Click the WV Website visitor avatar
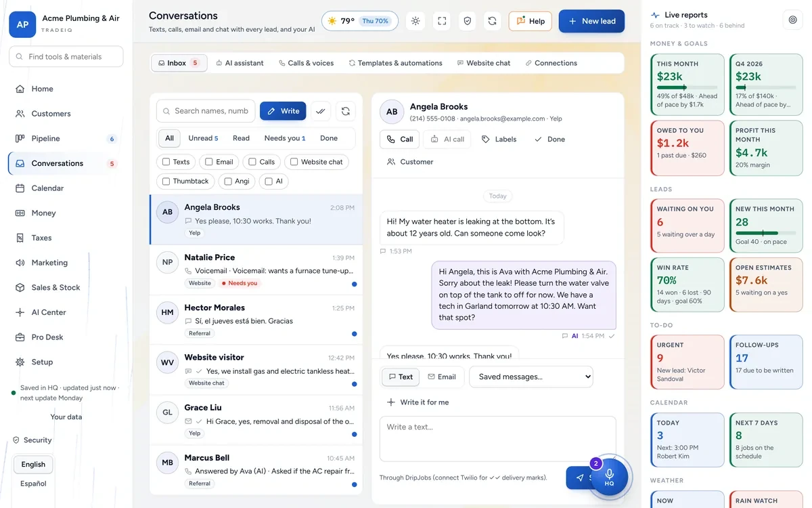Screen dimensions: 812x508 point(167,362)
